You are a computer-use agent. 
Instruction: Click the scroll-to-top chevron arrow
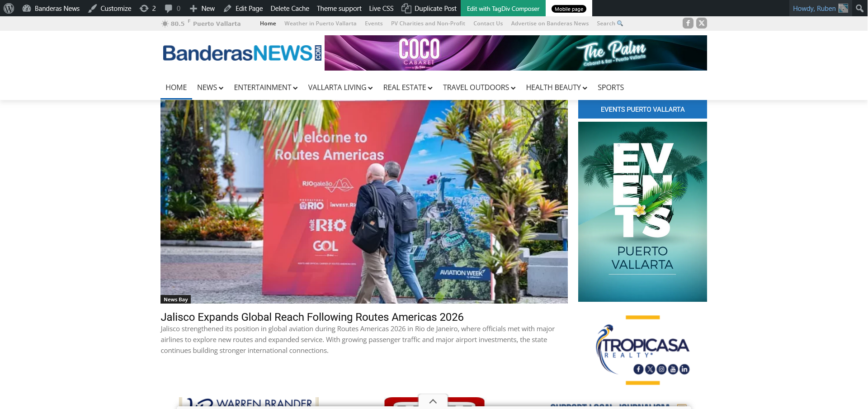[433, 401]
